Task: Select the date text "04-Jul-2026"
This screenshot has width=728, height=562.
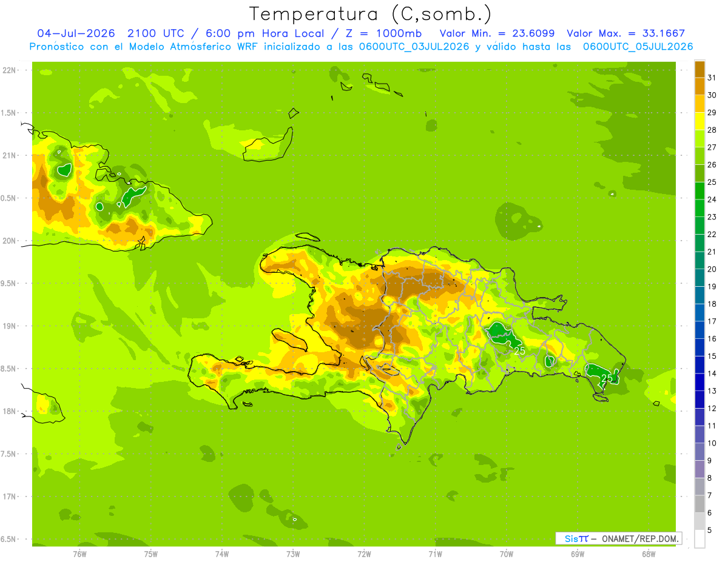Action: 76,34
